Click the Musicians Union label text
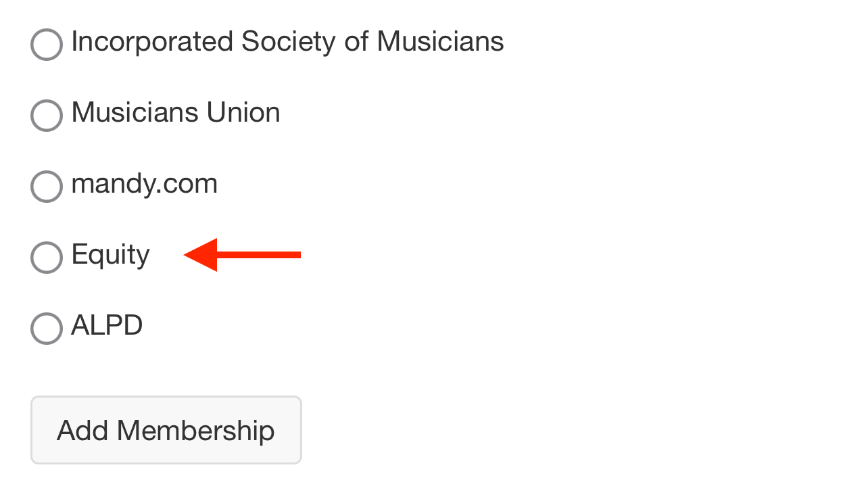Screen dimensions: 868x501 [176, 112]
